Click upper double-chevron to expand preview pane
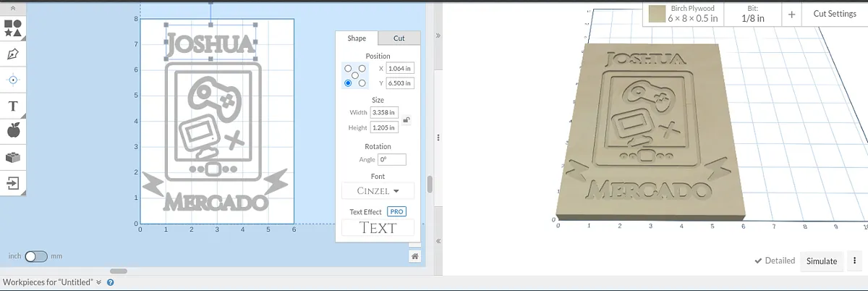 (x=438, y=35)
